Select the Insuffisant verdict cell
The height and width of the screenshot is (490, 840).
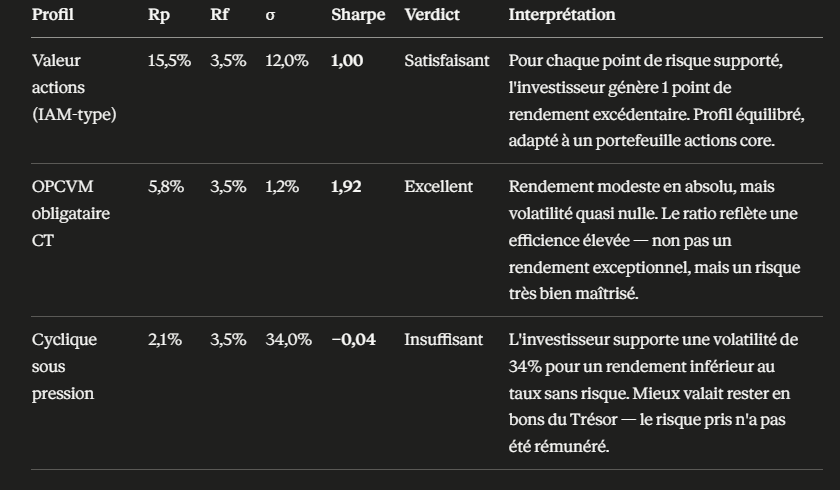point(443,339)
